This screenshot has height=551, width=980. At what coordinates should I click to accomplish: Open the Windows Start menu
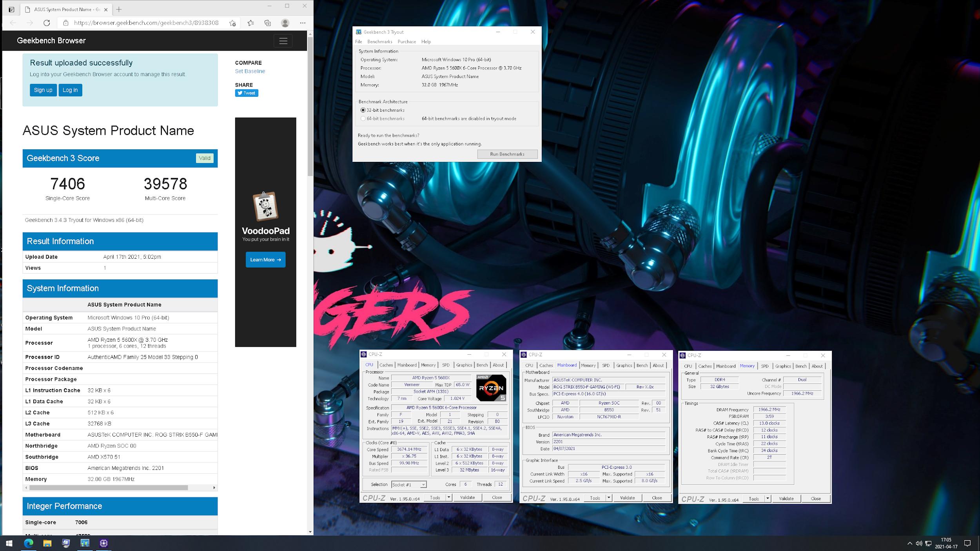click(9, 543)
